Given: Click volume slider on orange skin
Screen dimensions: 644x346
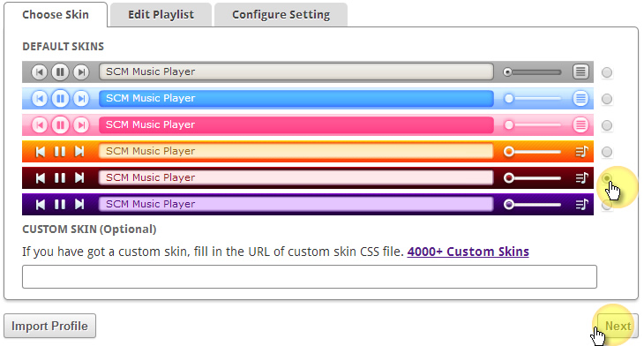Looking at the screenshot, I should point(532,152).
